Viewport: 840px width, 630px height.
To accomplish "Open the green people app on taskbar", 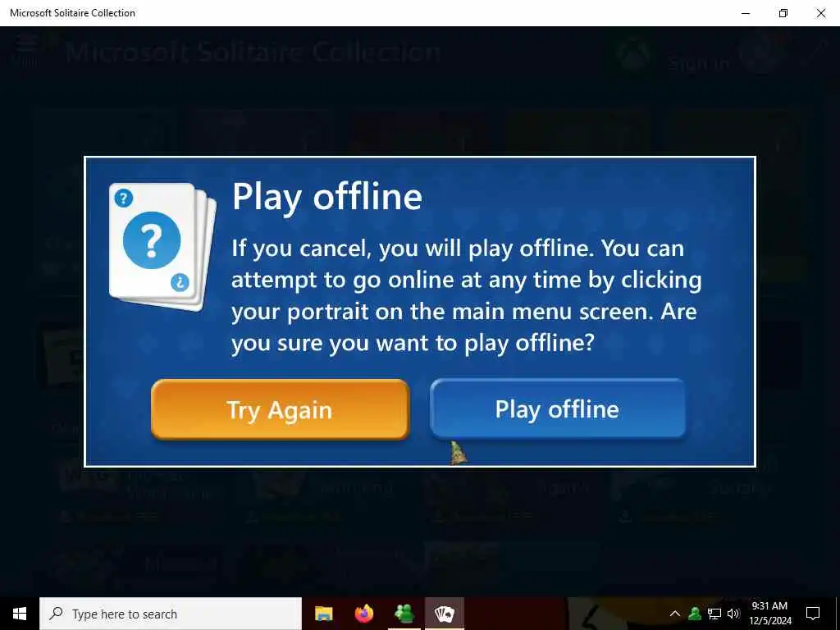I will (404, 614).
